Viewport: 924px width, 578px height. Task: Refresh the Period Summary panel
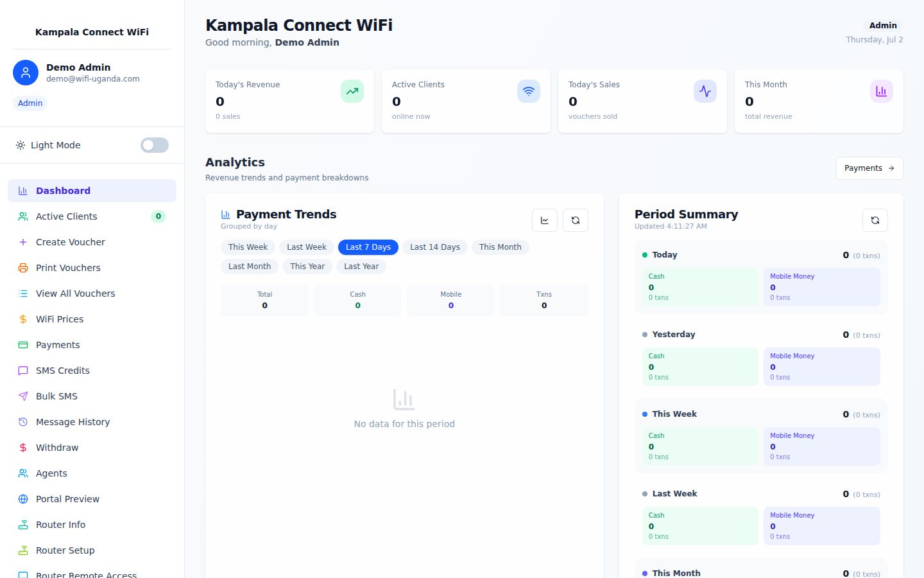[875, 220]
